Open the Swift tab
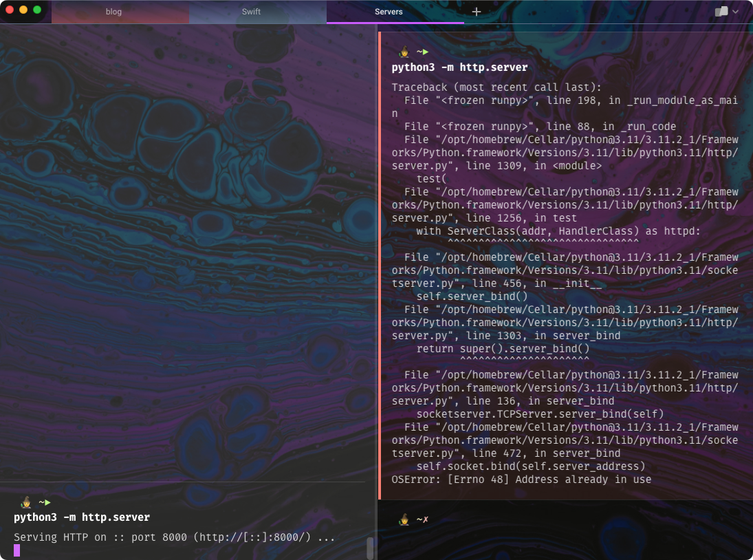 coord(251,12)
